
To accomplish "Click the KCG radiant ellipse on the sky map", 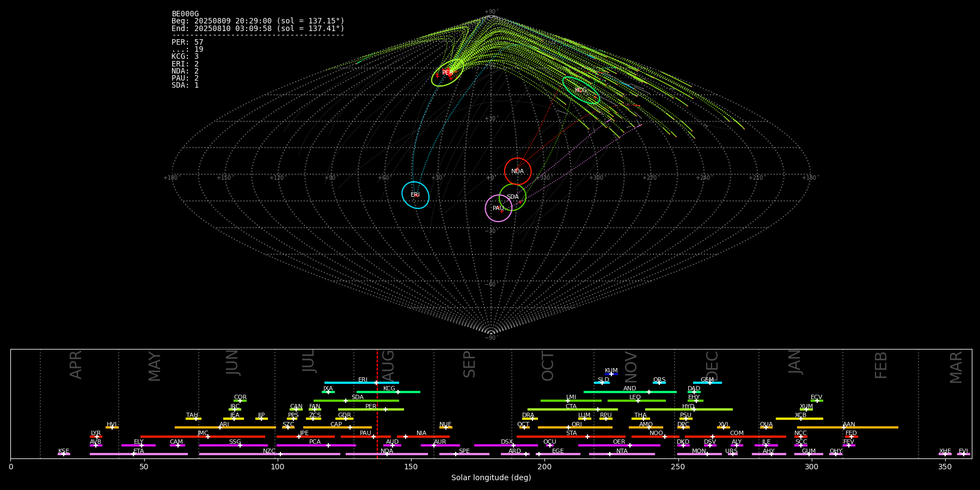I will point(581,90).
